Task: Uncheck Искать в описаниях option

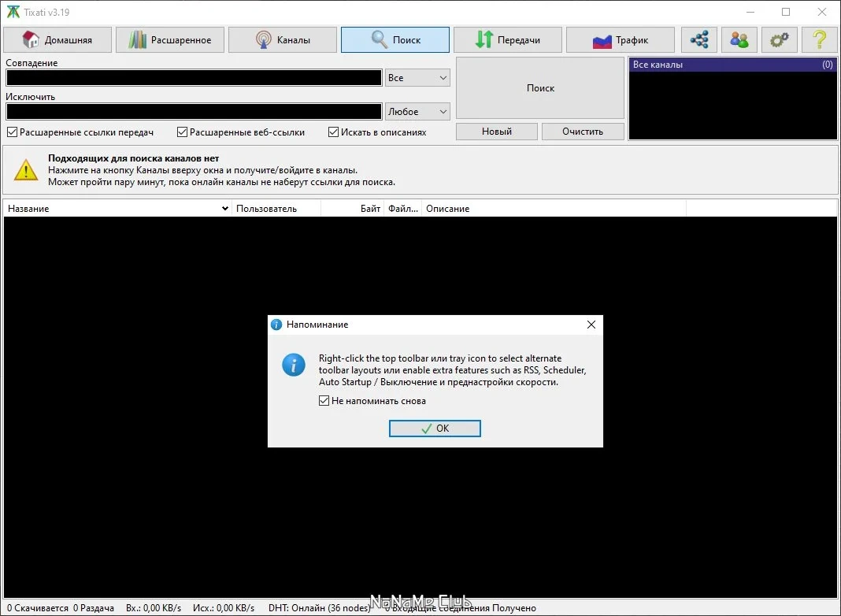Action: pos(334,132)
